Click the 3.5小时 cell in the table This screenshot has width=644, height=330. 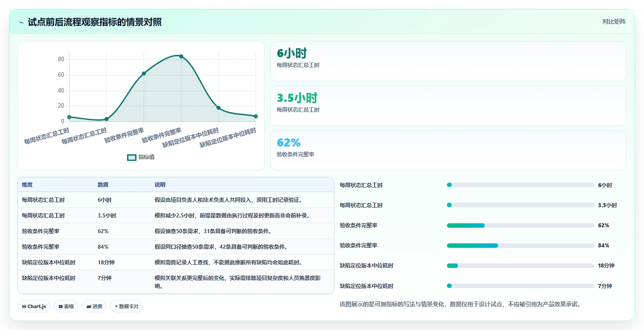click(x=107, y=216)
